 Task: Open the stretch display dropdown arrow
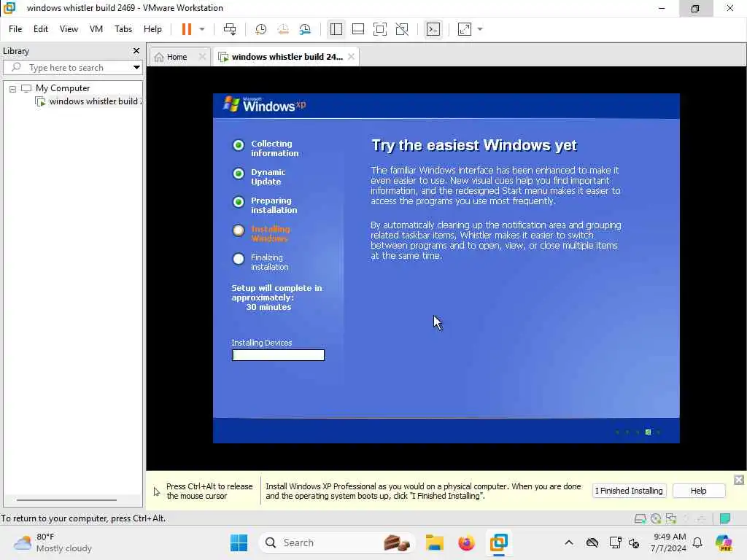coord(480,29)
